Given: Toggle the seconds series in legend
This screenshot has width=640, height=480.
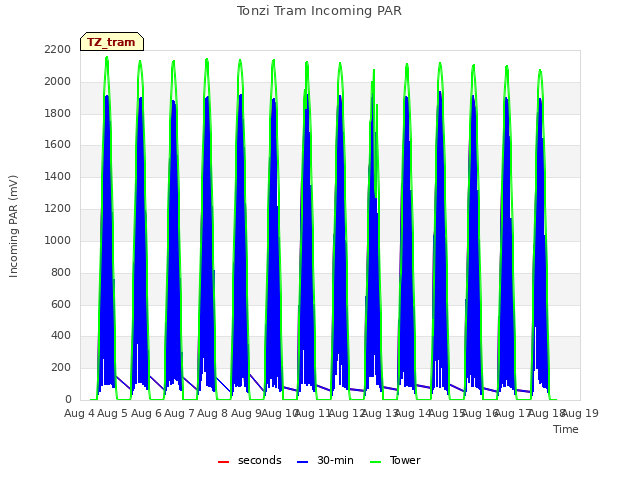Looking at the screenshot, I should [x=250, y=460].
